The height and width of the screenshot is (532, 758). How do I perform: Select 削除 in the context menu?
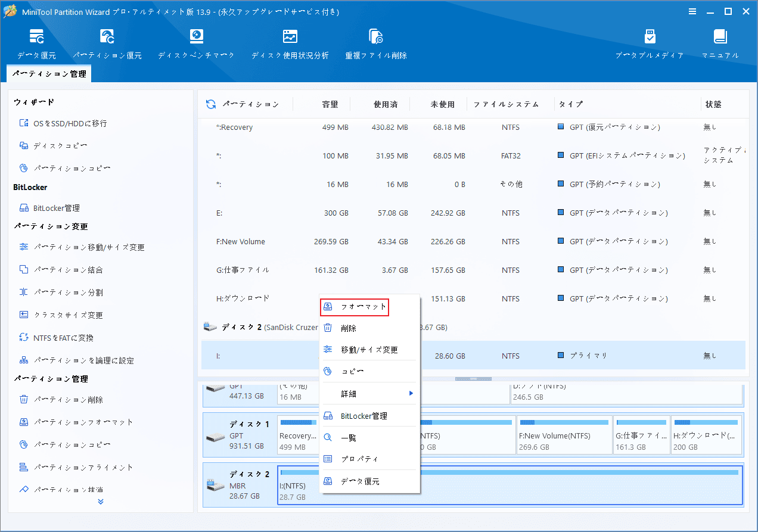[370, 328]
